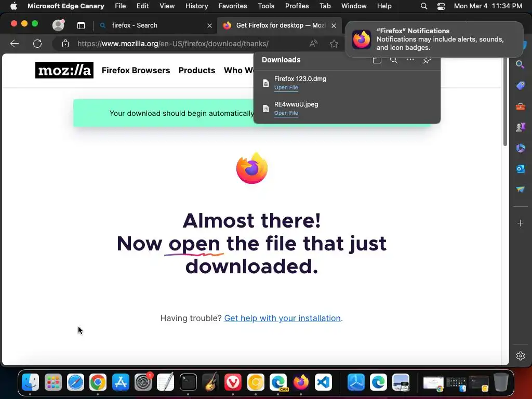
Task: Open Launchpad from the dock
Action: point(53,382)
